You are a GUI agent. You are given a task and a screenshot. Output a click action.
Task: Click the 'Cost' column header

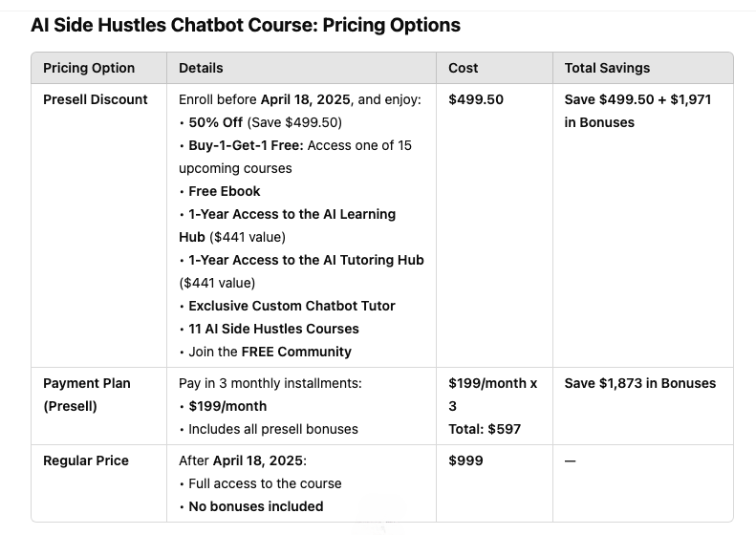point(464,68)
